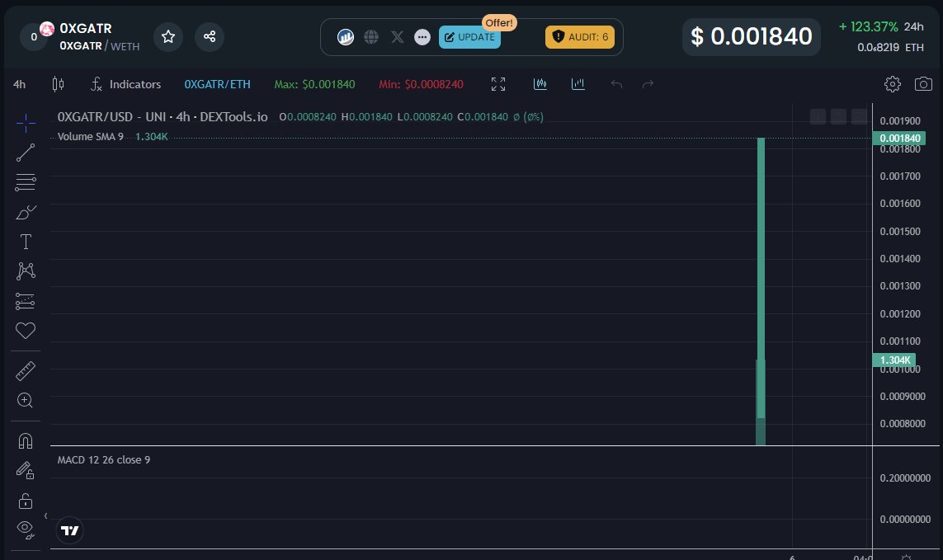Open the candle chart type selector
The image size is (943, 560).
point(57,84)
